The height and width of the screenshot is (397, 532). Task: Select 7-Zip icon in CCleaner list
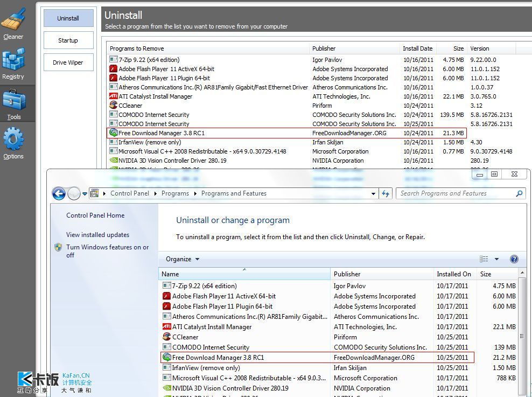click(113, 59)
